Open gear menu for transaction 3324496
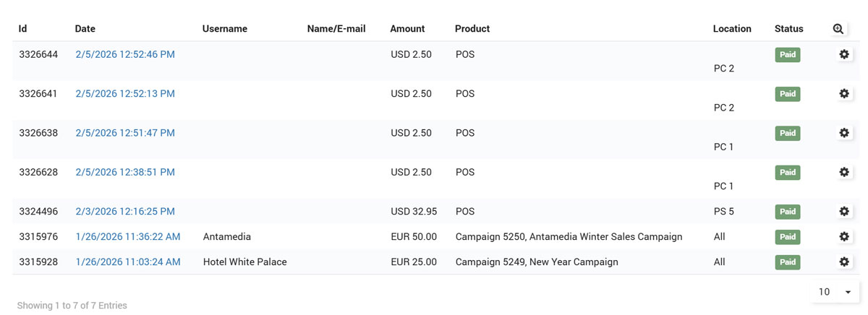 pyautogui.click(x=843, y=212)
